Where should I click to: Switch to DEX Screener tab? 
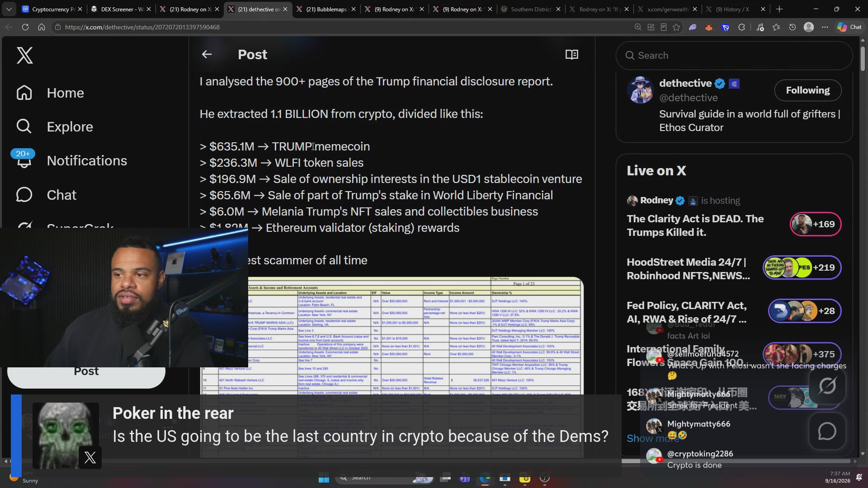[121, 9]
